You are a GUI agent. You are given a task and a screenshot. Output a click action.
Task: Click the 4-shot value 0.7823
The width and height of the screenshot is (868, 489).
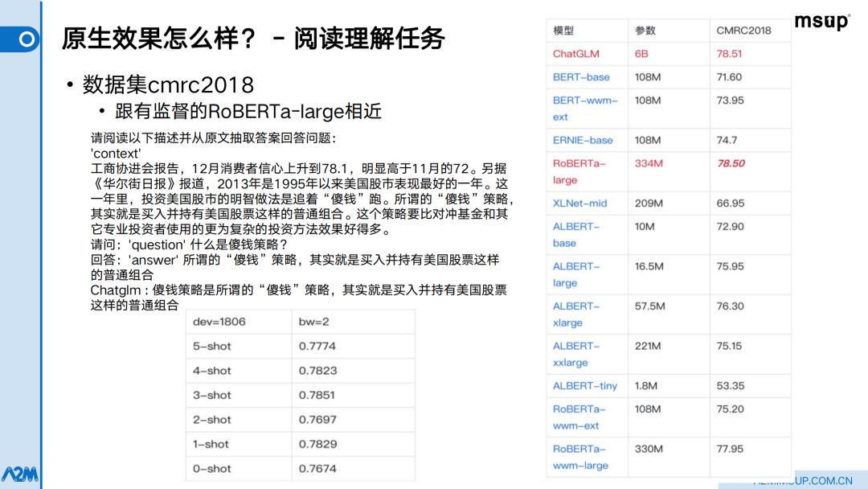click(x=317, y=371)
